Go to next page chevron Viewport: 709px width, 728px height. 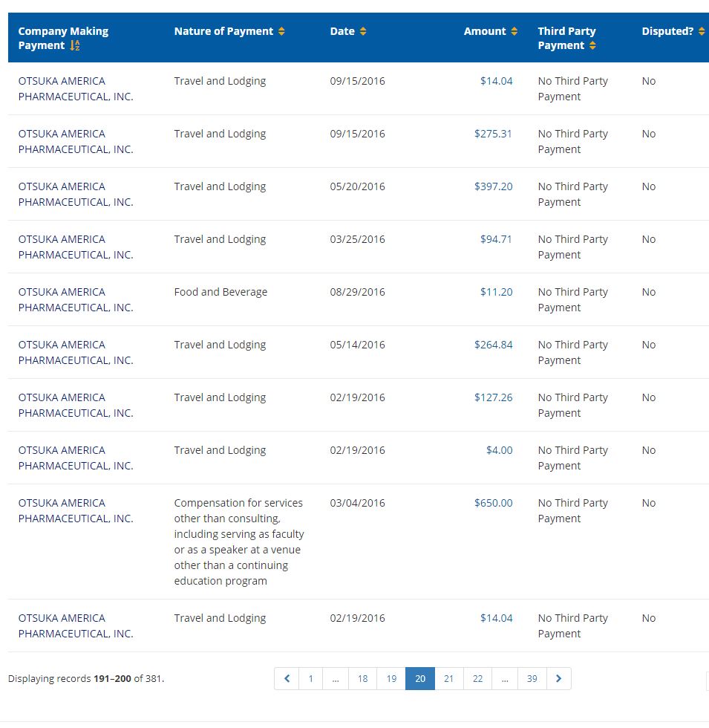(558, 678)
